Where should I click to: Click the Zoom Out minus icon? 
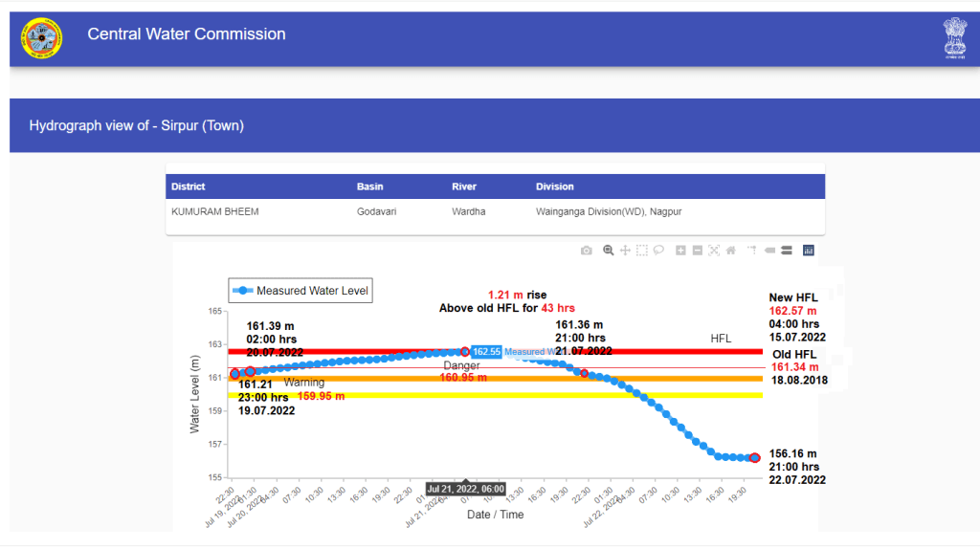[698, 251]
